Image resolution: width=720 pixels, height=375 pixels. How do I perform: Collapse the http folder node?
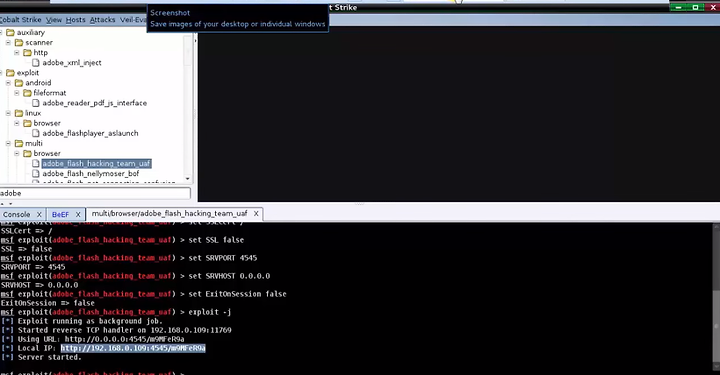[17, 52]
